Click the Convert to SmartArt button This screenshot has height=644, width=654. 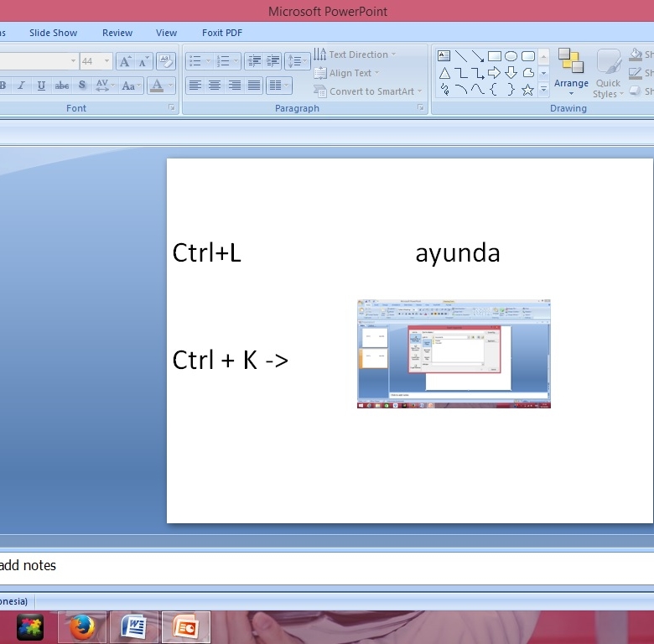(x=368, y=91)
